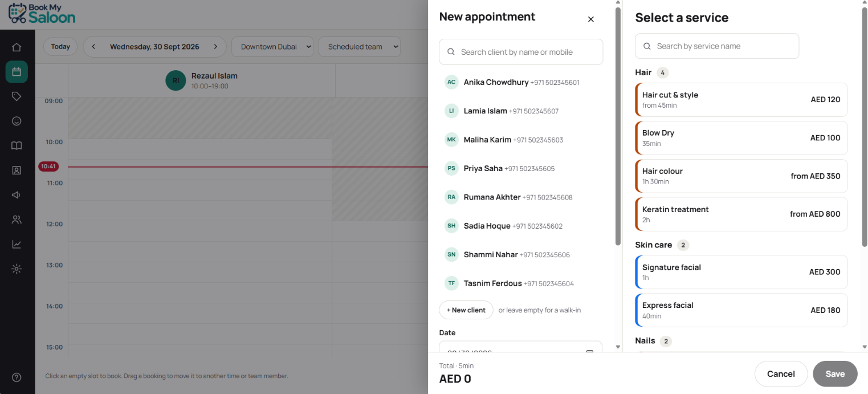Click Rumana Akhter's RA avatar

click(x=451, y=197)
